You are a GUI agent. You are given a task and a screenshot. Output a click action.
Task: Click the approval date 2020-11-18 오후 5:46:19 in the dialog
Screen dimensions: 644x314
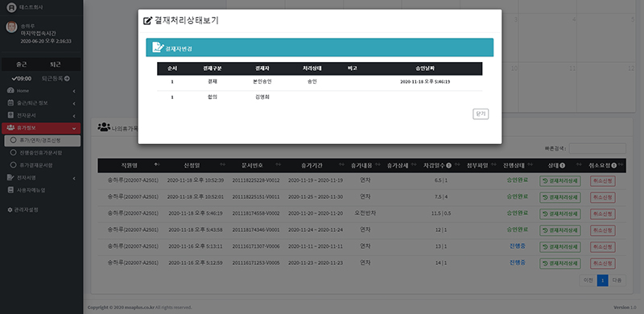[x=425, y=82]
